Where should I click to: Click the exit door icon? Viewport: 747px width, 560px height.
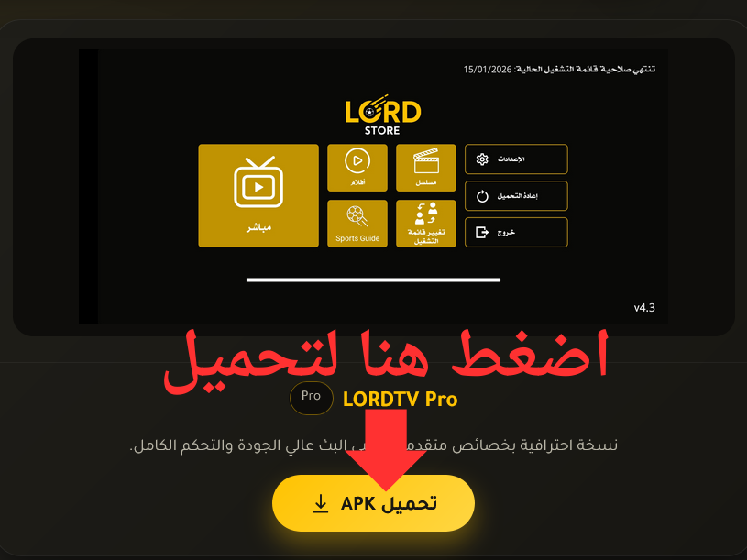[x=482, y=233]
